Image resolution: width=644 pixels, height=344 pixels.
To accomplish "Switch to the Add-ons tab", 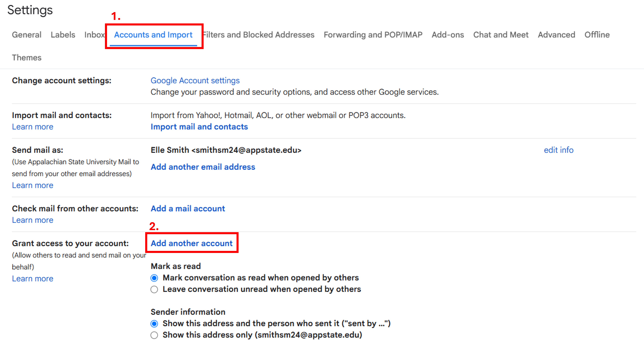I will click(448, 35).
